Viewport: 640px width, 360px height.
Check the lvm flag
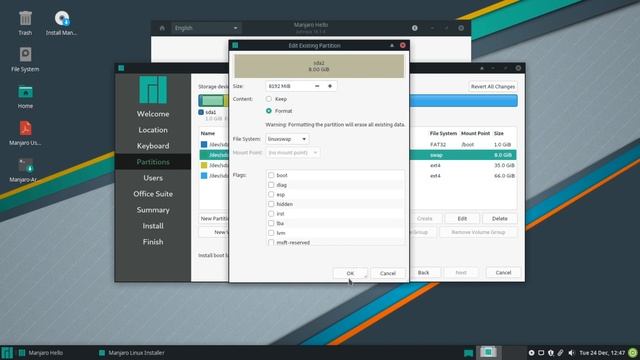pos(271,233)
